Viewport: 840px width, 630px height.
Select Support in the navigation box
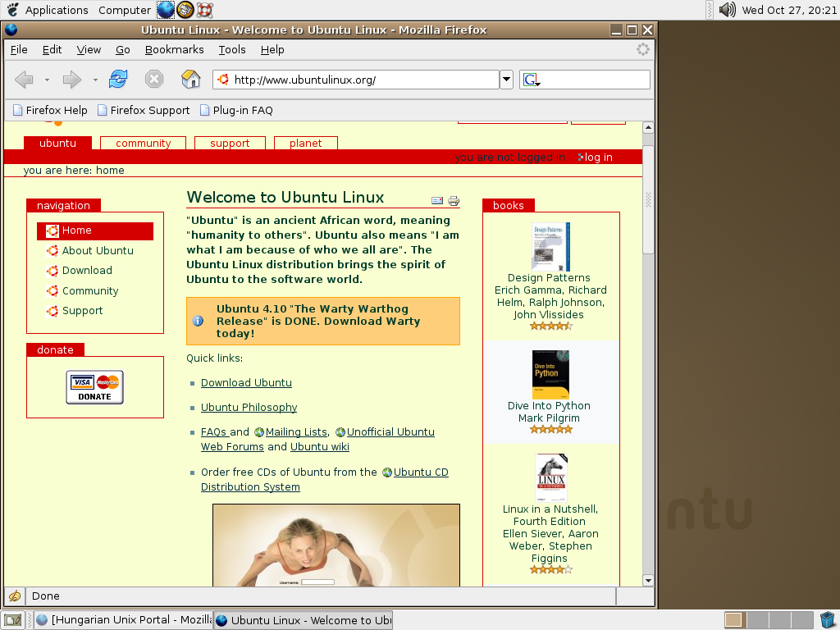83,311
